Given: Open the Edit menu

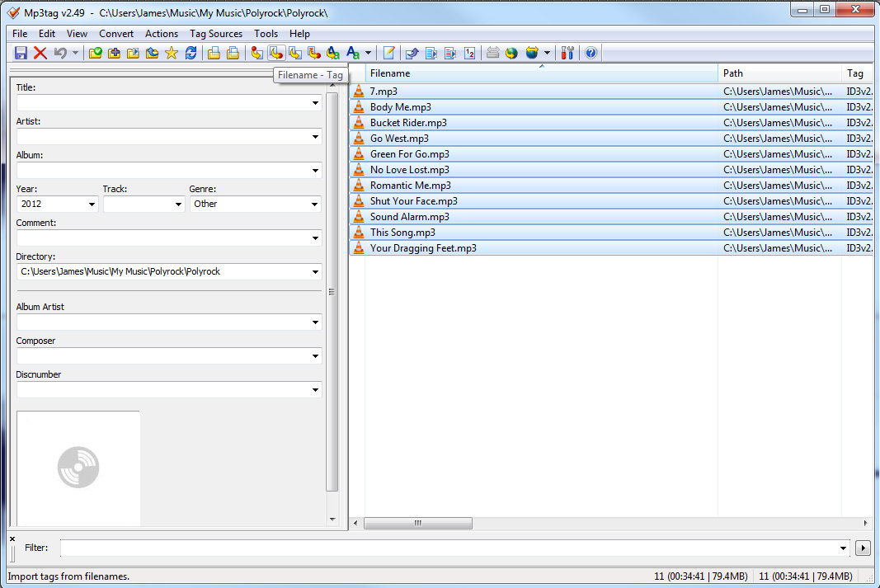Looking at the screenshot, I should click(46, 34).
